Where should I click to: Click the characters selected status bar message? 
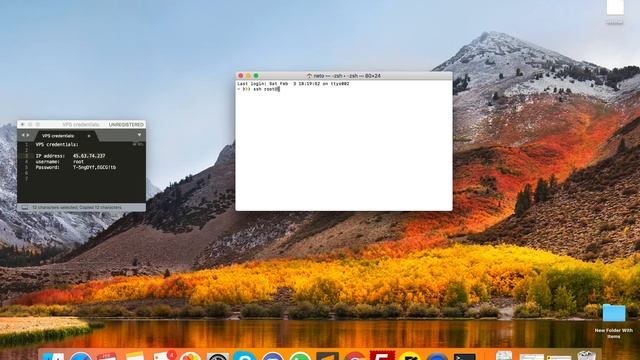(x=77, y=207)
